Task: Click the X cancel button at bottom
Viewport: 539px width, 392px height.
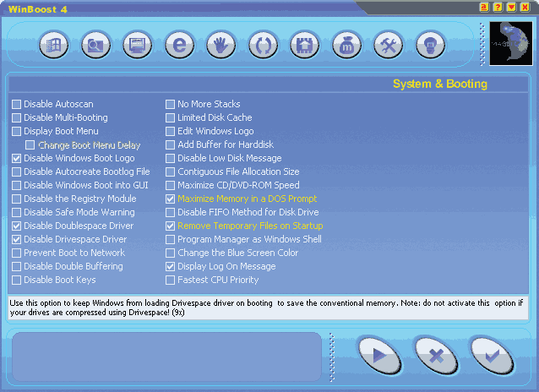Action: 436,356
